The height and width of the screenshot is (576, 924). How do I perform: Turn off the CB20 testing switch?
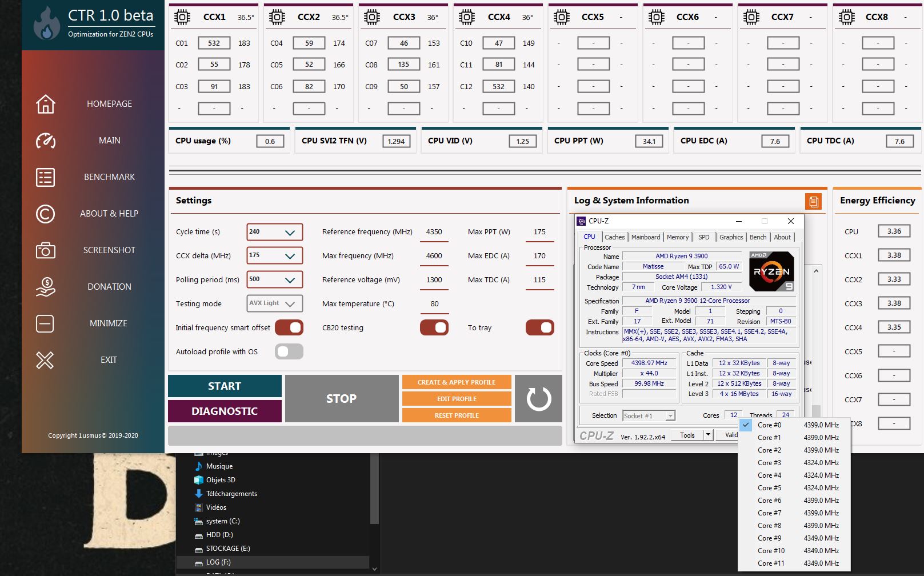434,327
